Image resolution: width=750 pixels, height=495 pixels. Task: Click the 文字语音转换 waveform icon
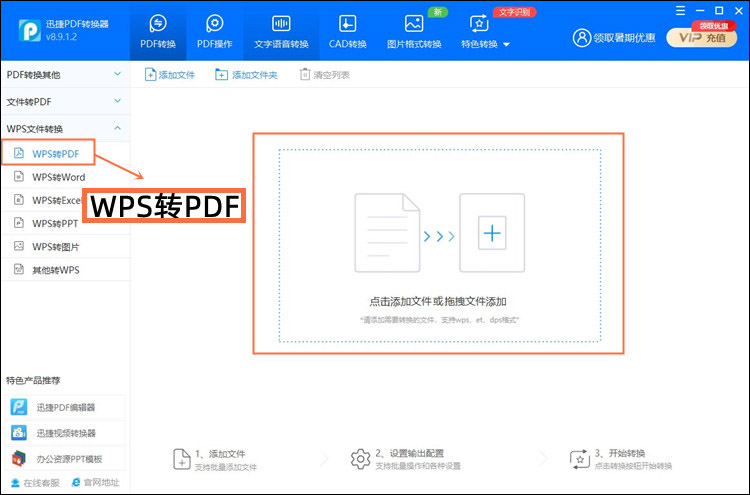point(281,23)
